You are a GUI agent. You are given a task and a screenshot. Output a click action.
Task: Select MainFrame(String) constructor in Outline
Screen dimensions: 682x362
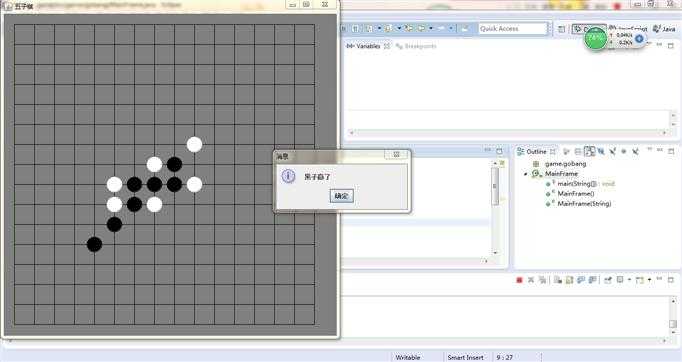(579, 204)
